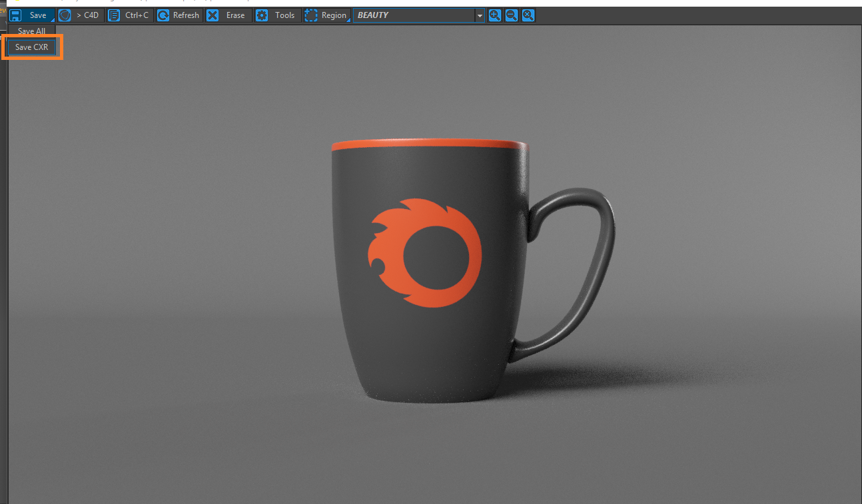This screenshot has width=862, height=504.
Task: Choose Save All from the save menu
Action: 31,31
